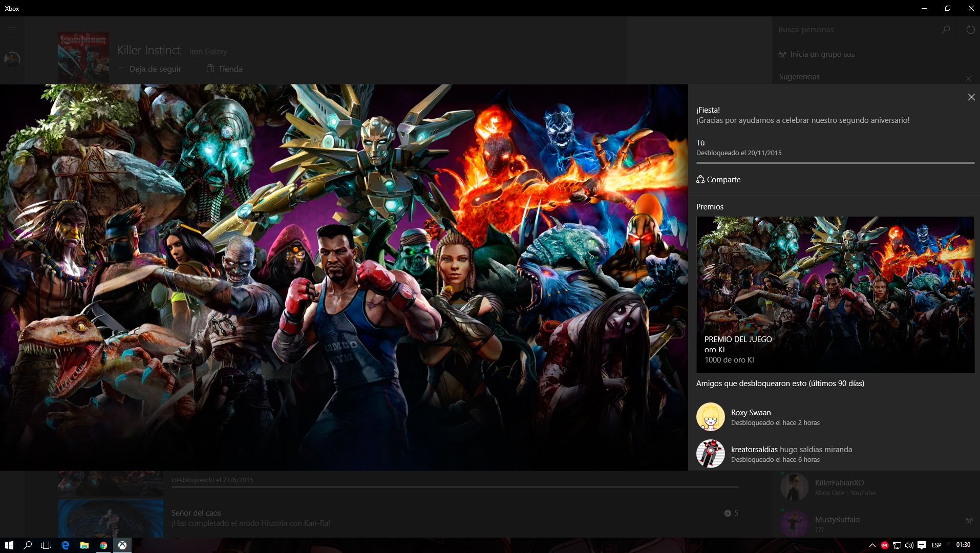980x553 pixels.
Task: Open Roxy Swaan's profile name
Action: (x=751, y=413)
